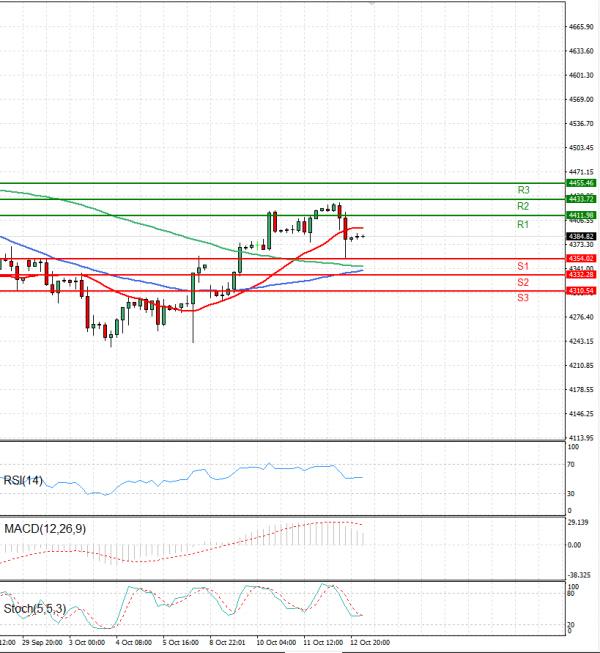This screenshot has width=600, height=653.
Task: Click the Stoch(5,5,3) indicator label
Action: (x=35, y=609)
